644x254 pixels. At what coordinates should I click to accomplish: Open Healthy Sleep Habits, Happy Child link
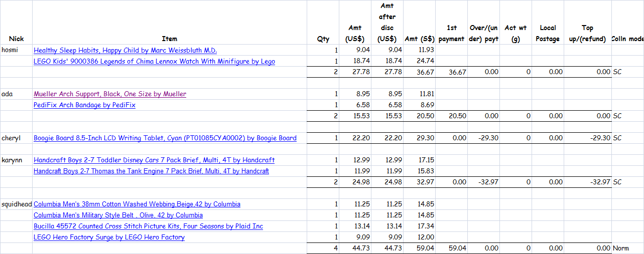(125, 50)
